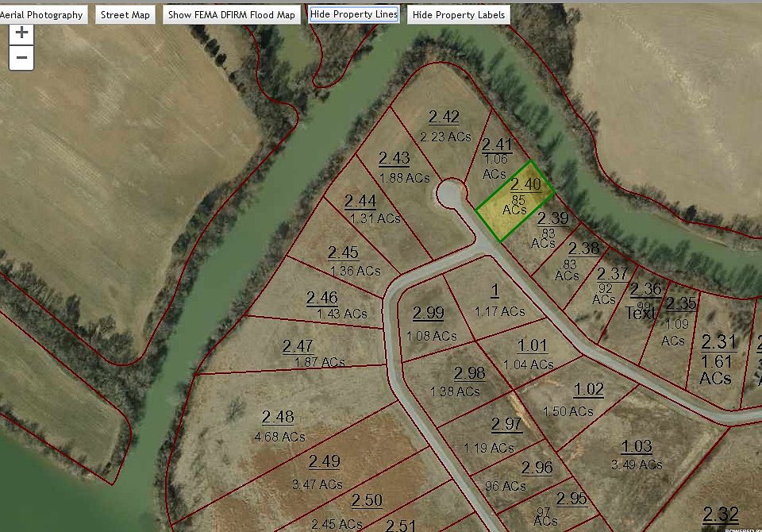Open parcel 2.97 label

(x=506, y=424)
